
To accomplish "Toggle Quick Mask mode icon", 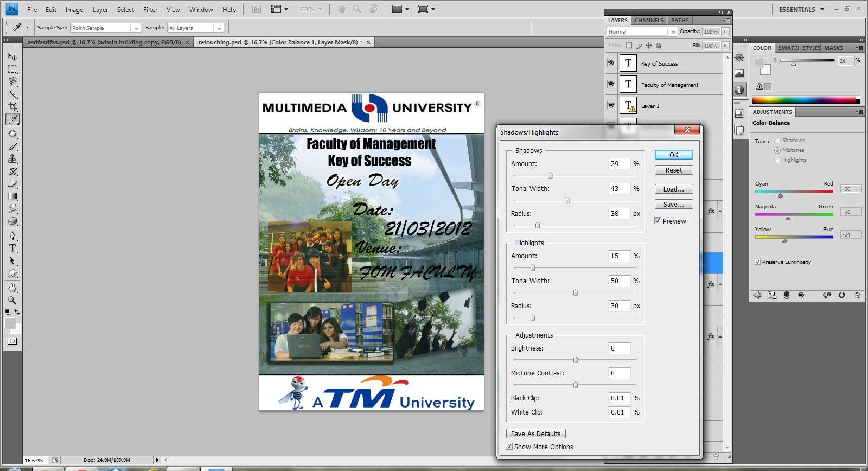I will click(12, 341).
